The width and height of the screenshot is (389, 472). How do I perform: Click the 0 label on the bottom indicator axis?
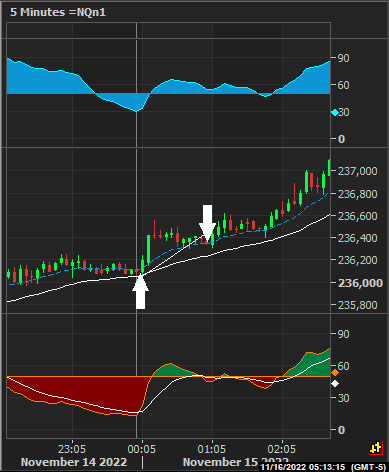pyautogui.click(x=341, y=430)
